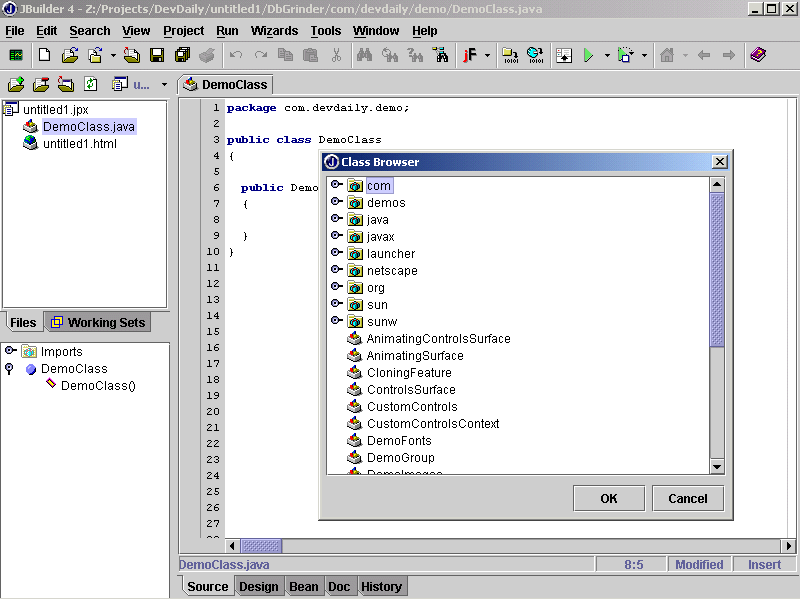The width and height of the screenshot is (800, 600).
Task: Click the editor horizontal scrollbar thumb
Action: 261,546
